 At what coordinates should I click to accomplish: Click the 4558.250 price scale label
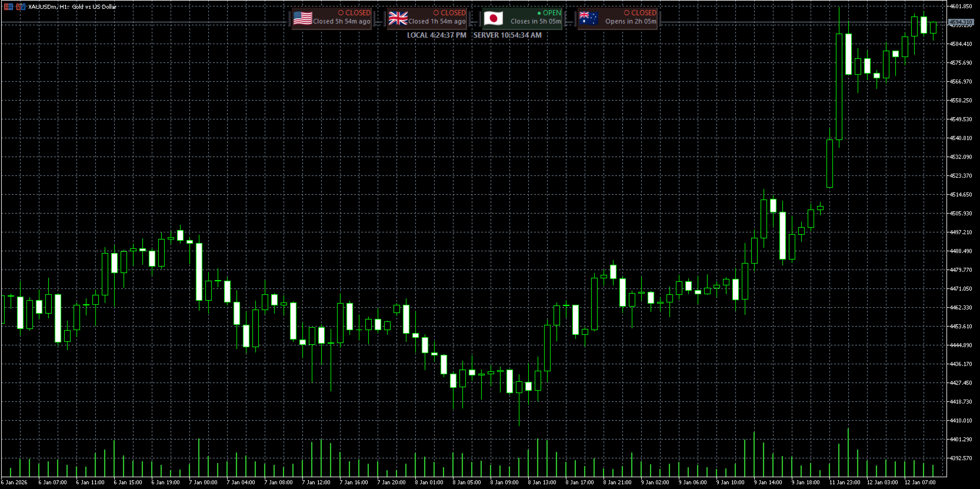click(x=961, y=101)
